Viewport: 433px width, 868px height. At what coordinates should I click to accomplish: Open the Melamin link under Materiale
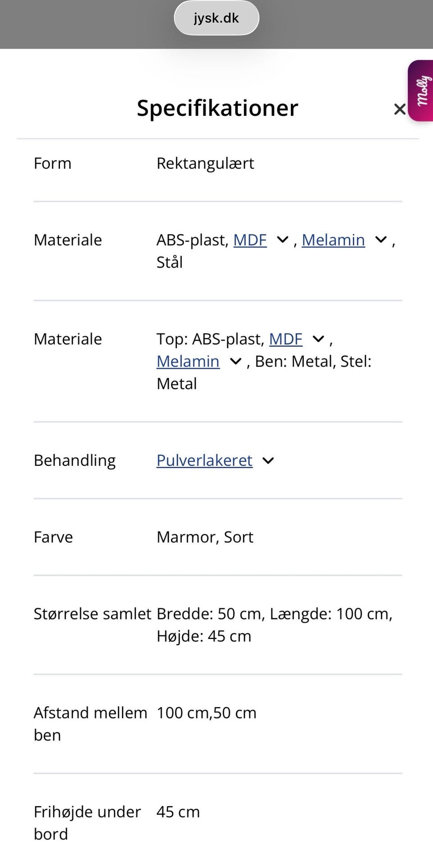[x=333, y=240]
